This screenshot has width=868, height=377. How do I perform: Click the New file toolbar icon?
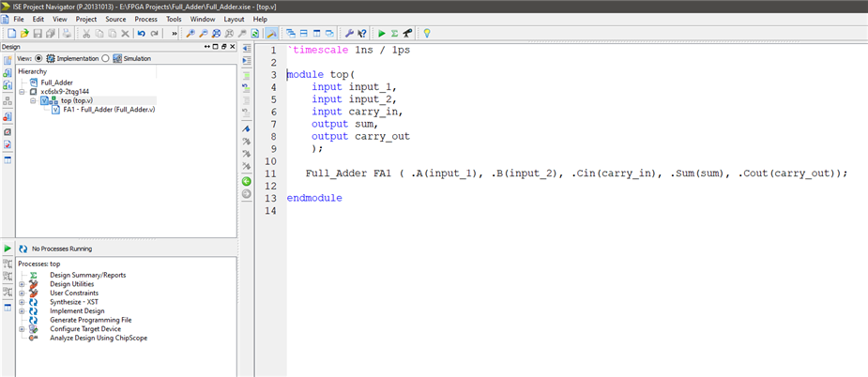[x=11, y=33]
